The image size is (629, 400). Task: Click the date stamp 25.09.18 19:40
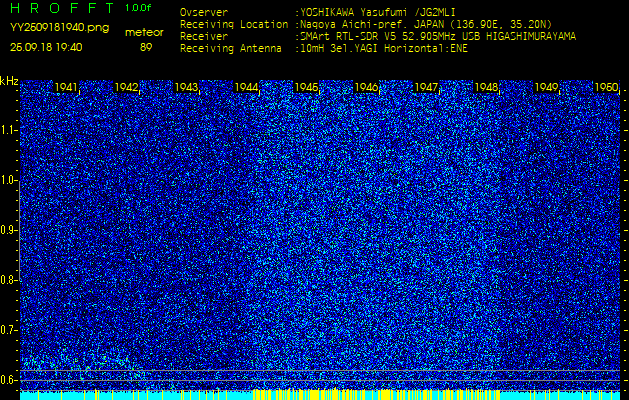pos(46,47)
